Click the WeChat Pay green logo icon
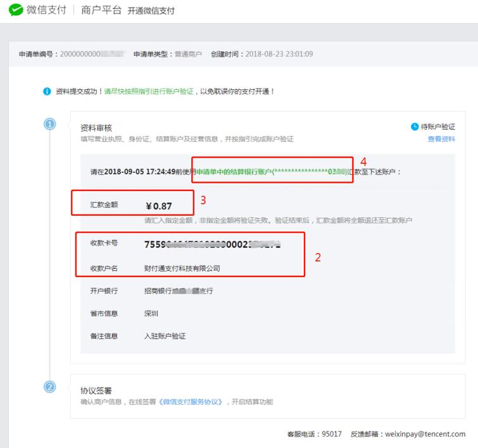The image size is (478, 448). (x=16, y=10)
